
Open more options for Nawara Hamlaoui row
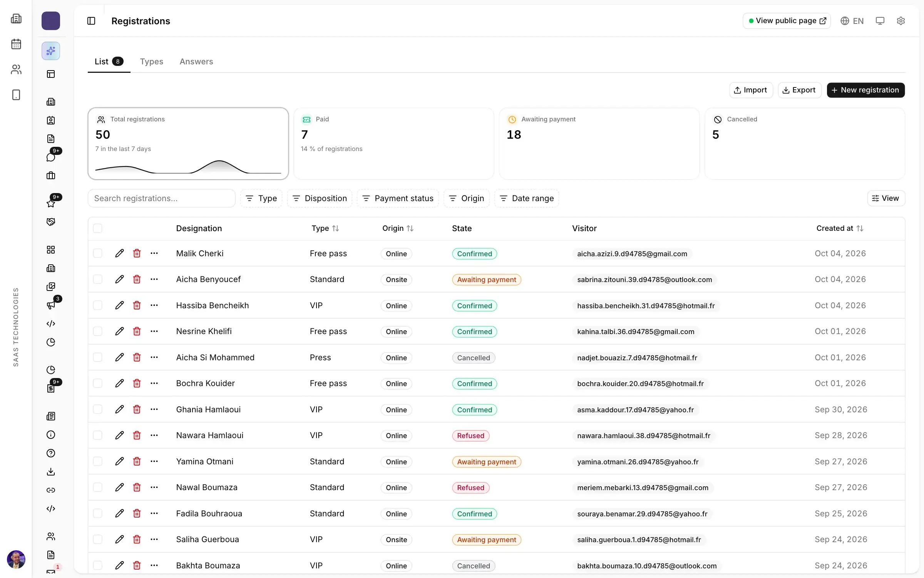click(x=154, y=435)
